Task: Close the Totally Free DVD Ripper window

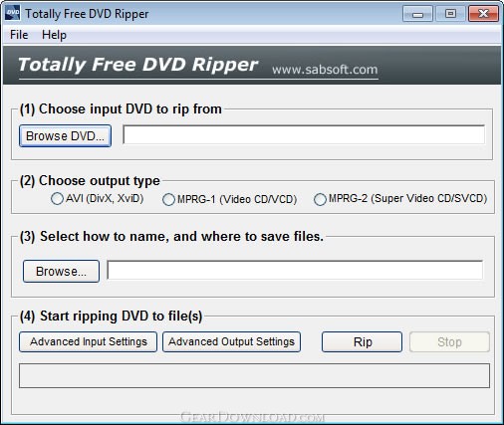Action: click(483, 14)
